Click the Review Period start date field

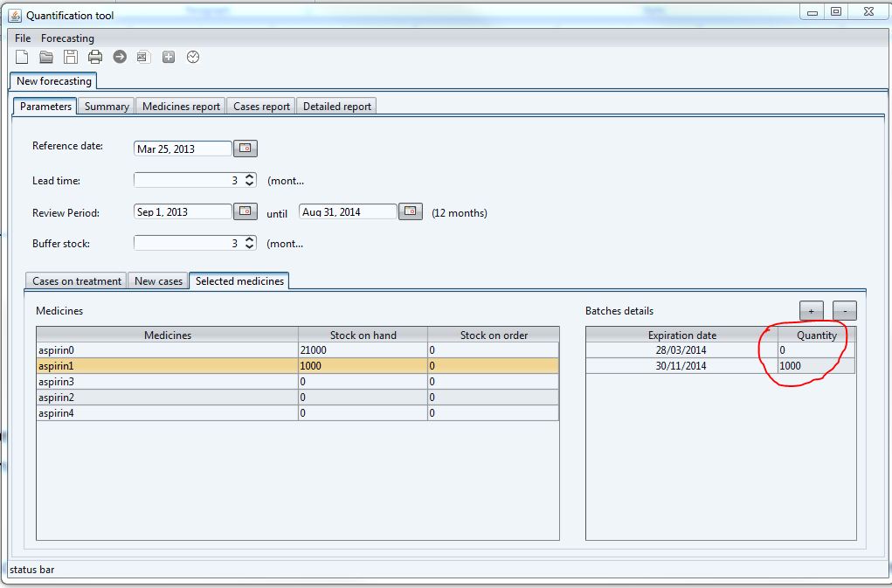[x=183, y=212]
